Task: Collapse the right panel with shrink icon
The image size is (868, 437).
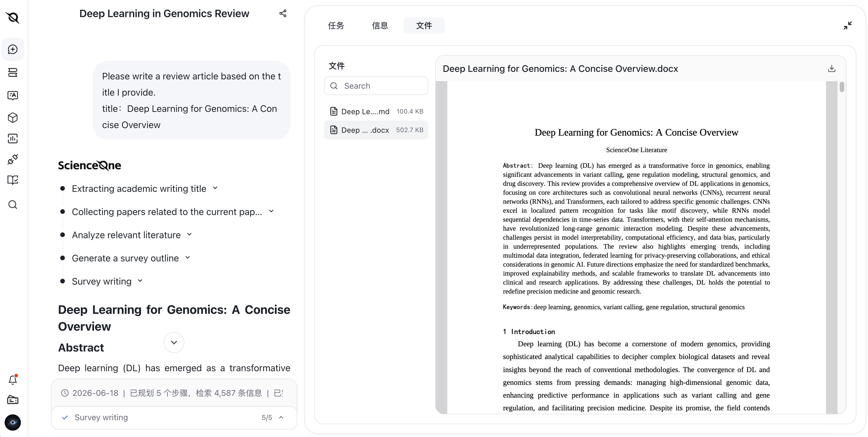Action: pyautogui.click(x=847, y=26)
